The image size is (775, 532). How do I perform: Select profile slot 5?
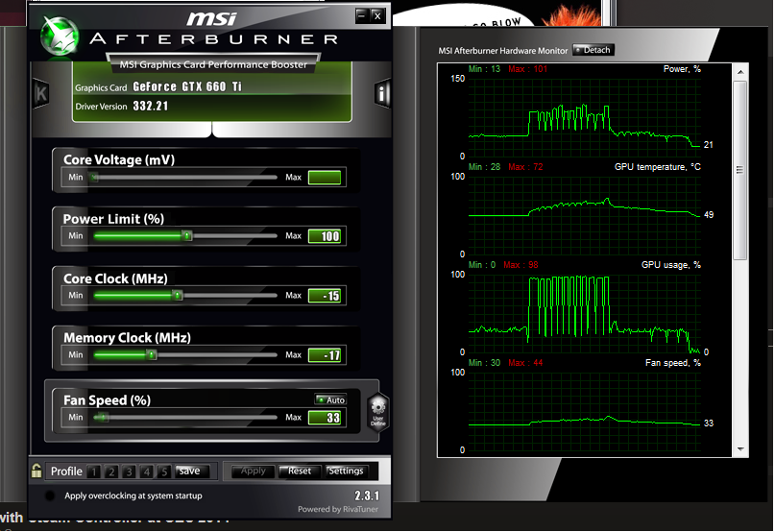click(x=164, y=472)
